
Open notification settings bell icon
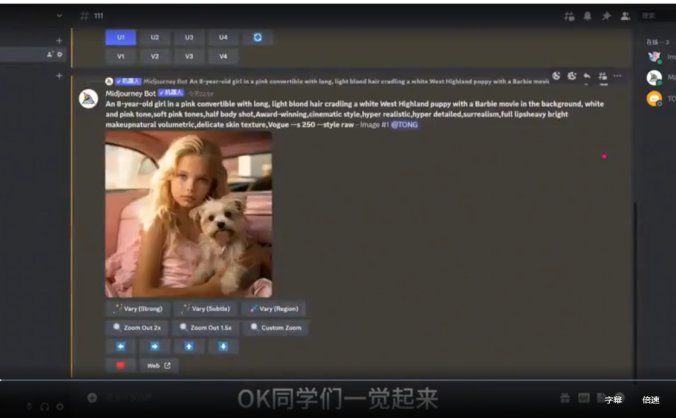pyautogui.click(x=588, y=16)
